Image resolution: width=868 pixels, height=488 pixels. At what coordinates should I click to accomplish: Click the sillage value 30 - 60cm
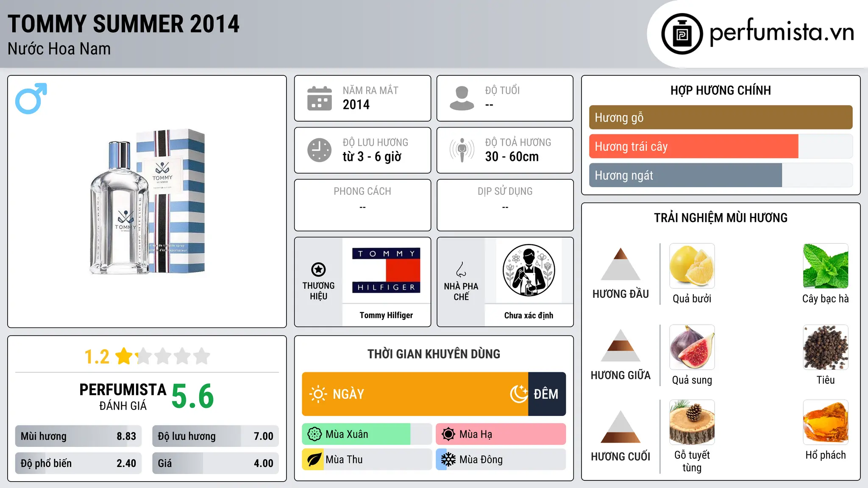[x=512, y=157]
